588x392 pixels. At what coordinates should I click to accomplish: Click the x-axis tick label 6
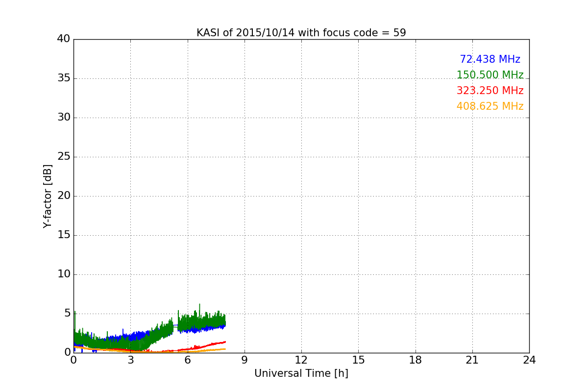[x=187, y=360]
